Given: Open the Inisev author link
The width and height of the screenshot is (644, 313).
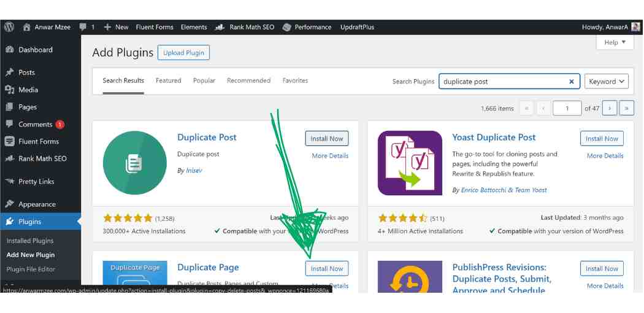Looking at the screenshot, I should [194, 171].
